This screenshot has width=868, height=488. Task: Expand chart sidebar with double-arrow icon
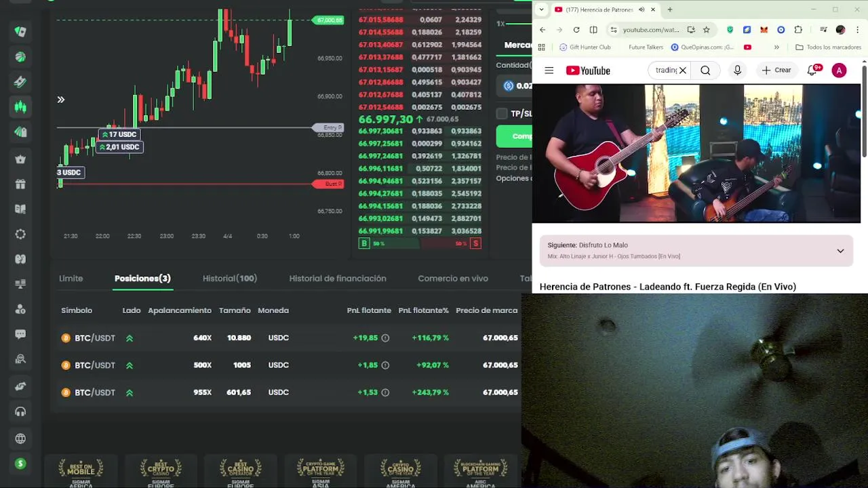61,100
